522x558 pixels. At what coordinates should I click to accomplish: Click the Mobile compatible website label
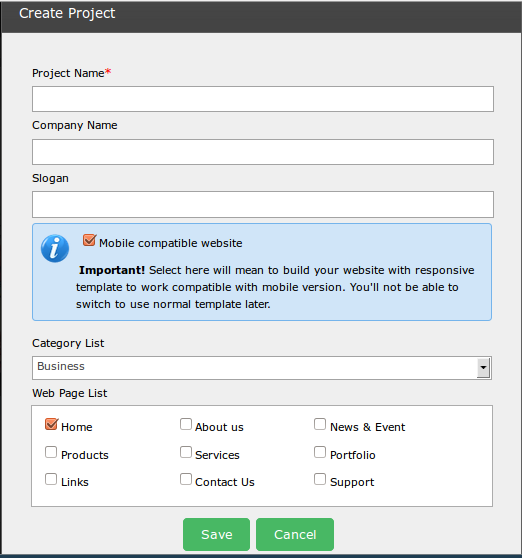click(170, 243)
